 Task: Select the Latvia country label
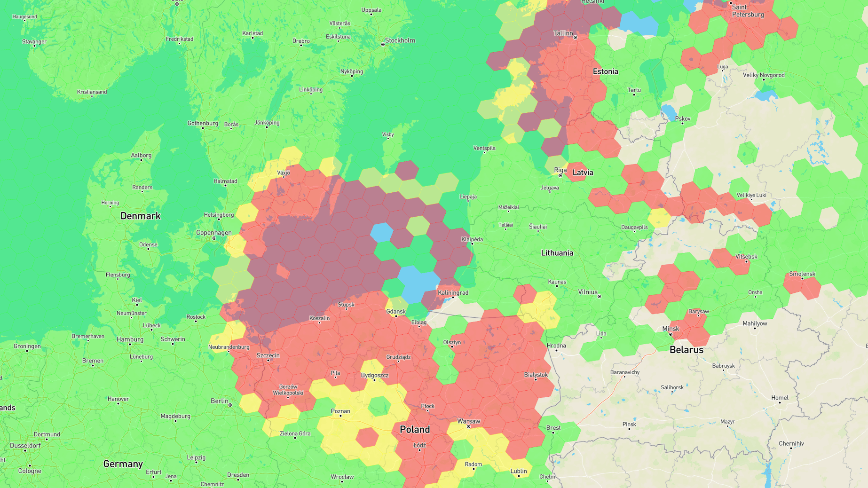[x=583, y=173]
